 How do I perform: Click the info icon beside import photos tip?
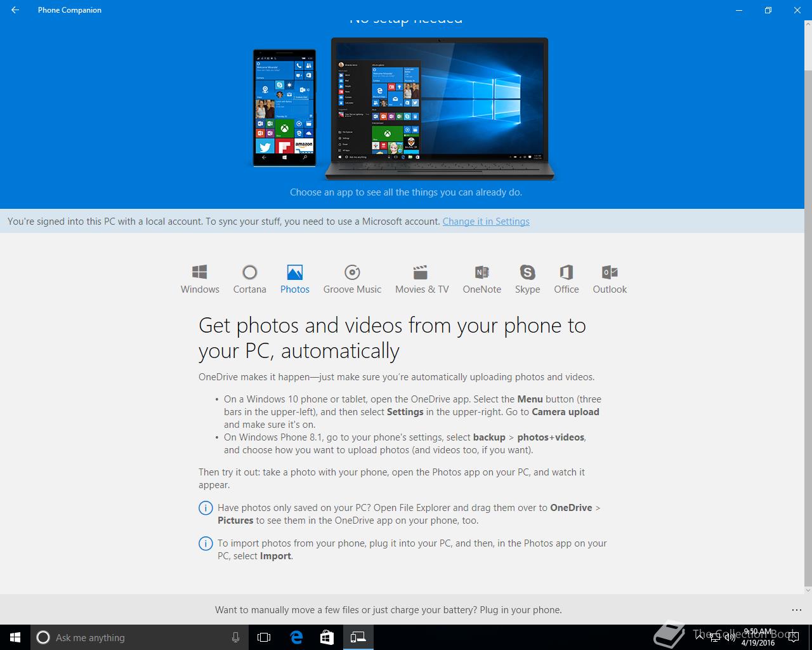click(x=206, y=543)
